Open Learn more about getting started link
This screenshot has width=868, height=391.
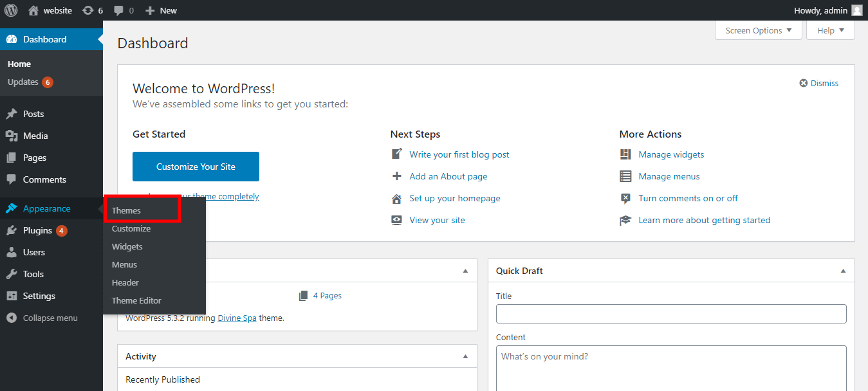point(705,220)
